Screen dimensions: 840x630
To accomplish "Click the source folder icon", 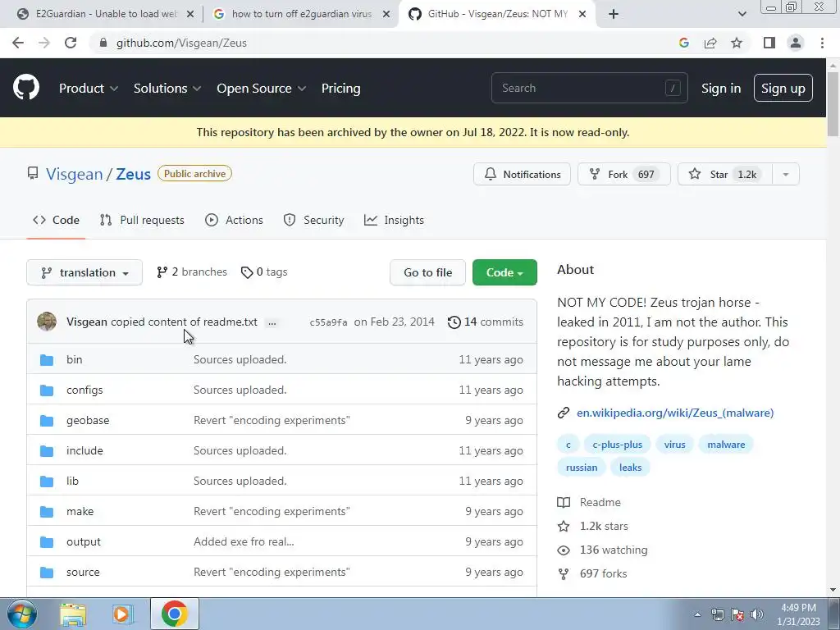I will (x=47, y=572).
